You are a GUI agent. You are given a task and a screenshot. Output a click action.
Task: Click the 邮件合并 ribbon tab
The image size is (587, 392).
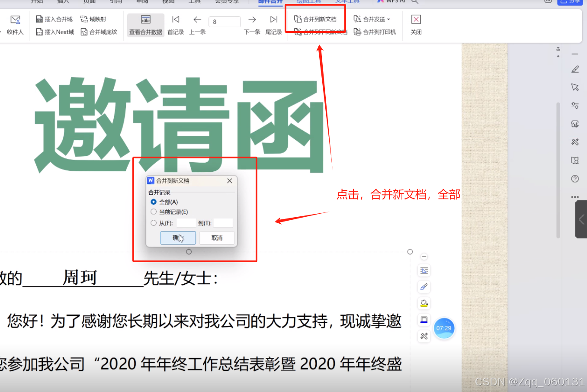coord(270,2)
